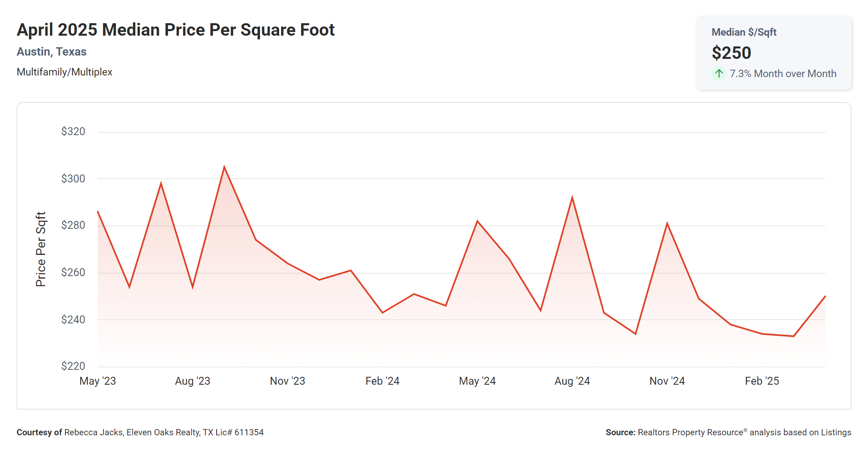Click the Austin, Texas subtitle
This screenshot has width=868, height=456.
pyautogui.click(x=51, y=52)
